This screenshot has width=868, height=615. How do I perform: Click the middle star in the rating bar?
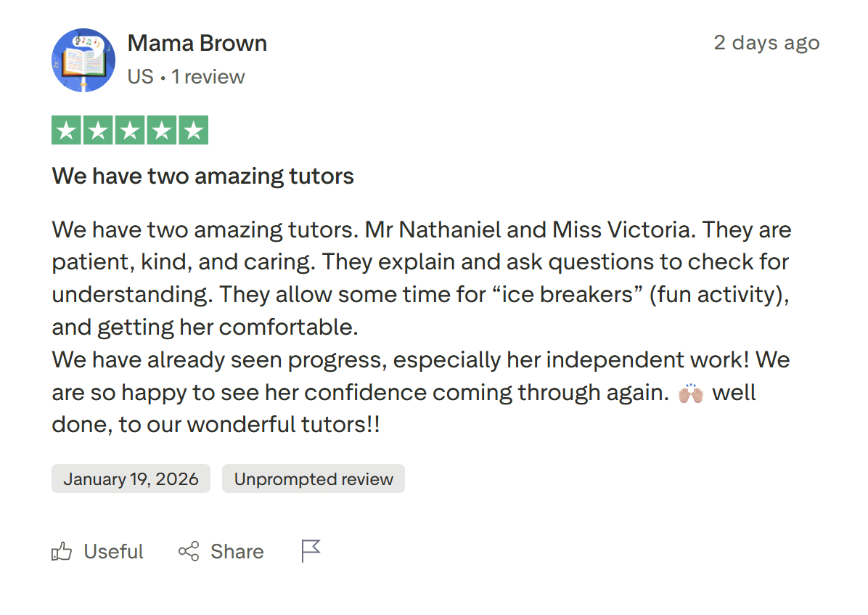click(129, 129)
